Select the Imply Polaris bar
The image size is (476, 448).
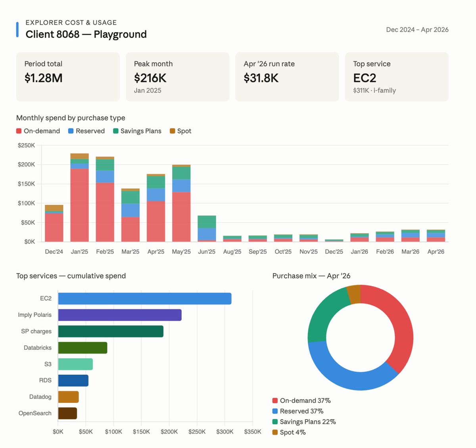pyautogui.click(x=120, y=315)
